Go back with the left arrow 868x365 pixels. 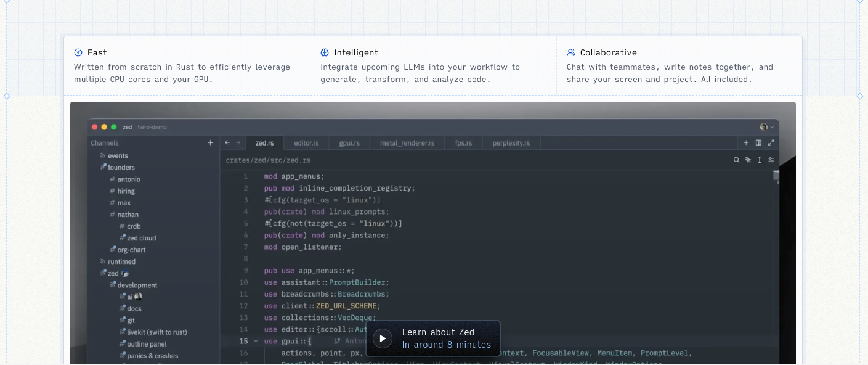pos(227,143)
